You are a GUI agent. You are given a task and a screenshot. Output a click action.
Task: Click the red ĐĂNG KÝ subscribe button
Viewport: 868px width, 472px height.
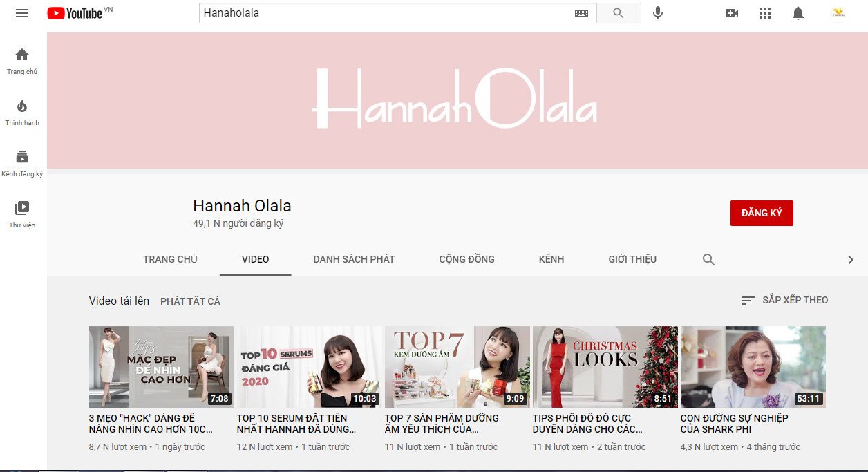click(x=762, y=213)
